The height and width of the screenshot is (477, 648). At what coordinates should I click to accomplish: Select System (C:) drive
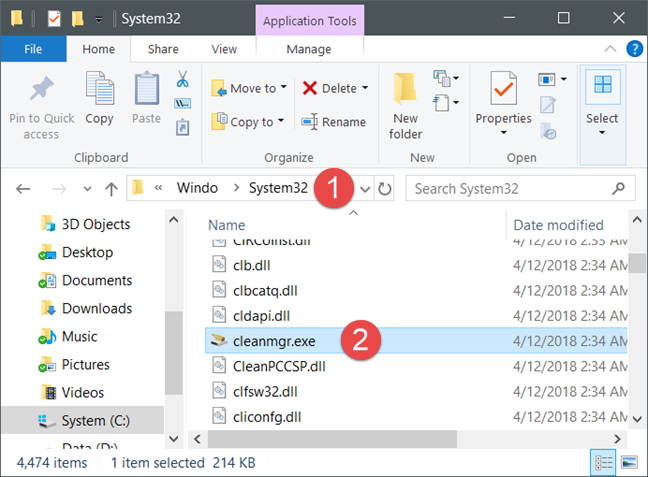(83, 420)
